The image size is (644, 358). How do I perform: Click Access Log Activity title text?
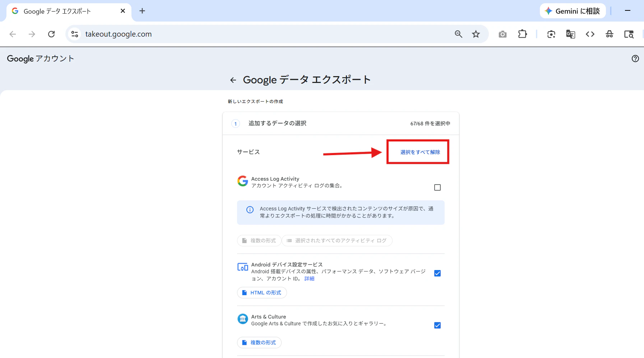tap(275, 179)
